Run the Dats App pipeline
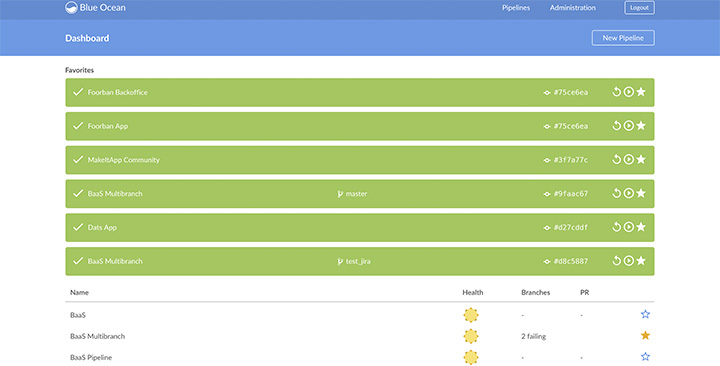 (629, 227)
